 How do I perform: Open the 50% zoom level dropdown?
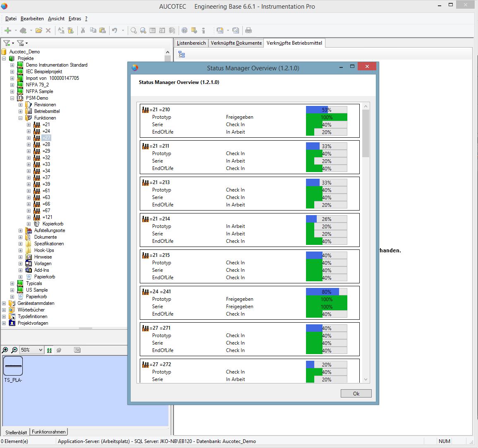pyautogui.click(x=40, y=350)
